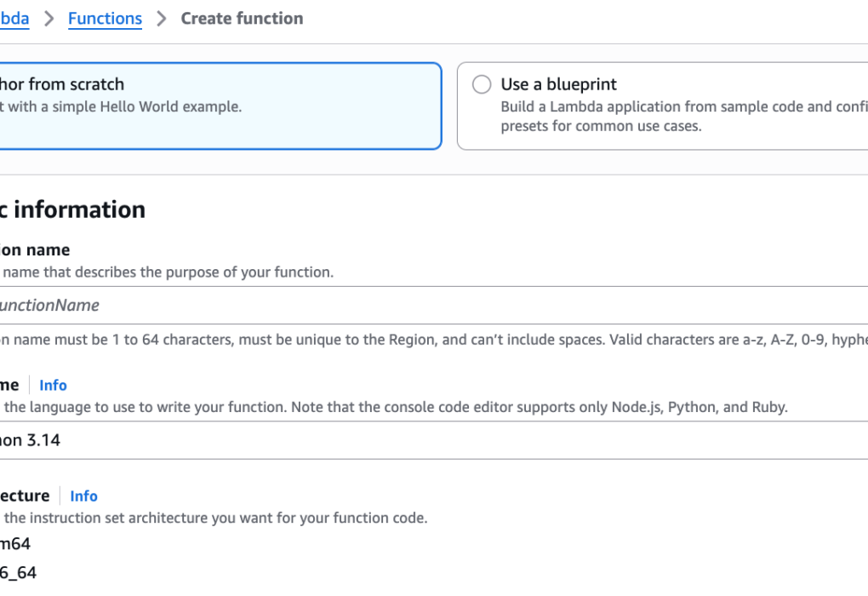This screenshot has width=868, height=596.
Task: Select the x86_64 architecture option
Action: (18, 572)
